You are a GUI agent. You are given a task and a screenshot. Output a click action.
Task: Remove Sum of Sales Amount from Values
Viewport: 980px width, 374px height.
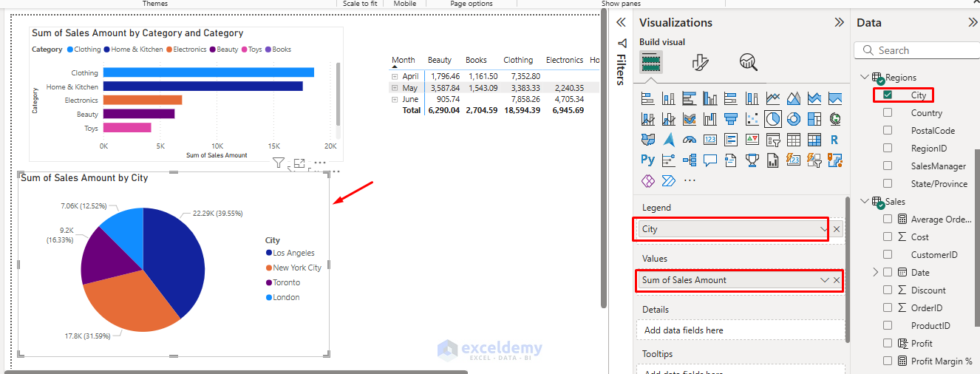(x=837, y=280)
